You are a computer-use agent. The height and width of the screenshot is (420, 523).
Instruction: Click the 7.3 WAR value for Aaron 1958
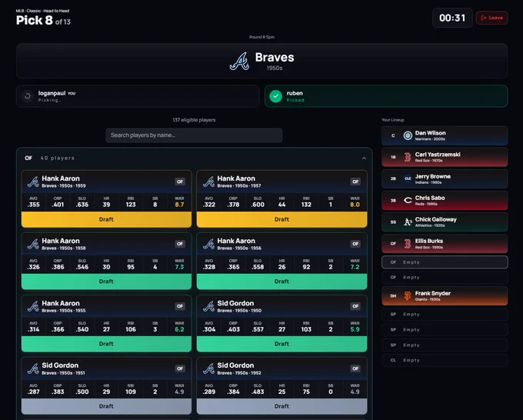(179, 267)
